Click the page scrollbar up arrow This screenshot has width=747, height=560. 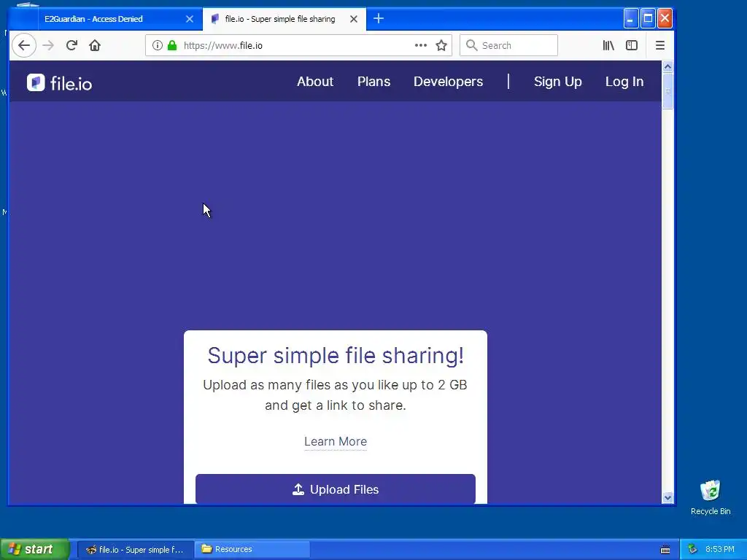tap(667, 66)
